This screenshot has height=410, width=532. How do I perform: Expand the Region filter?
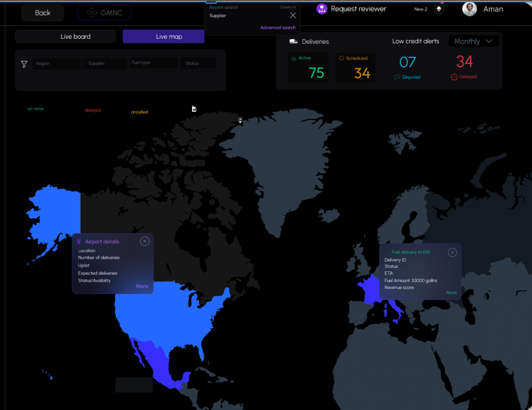pos(56,63)
